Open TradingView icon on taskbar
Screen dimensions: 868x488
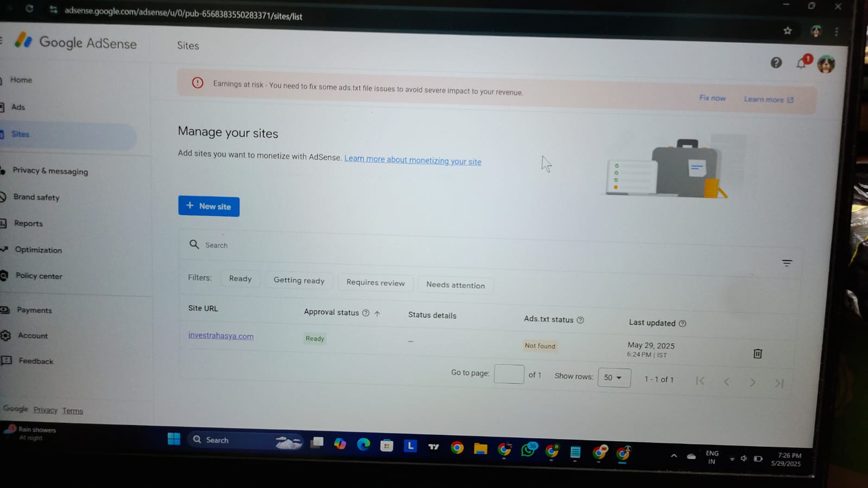point(434,447)
